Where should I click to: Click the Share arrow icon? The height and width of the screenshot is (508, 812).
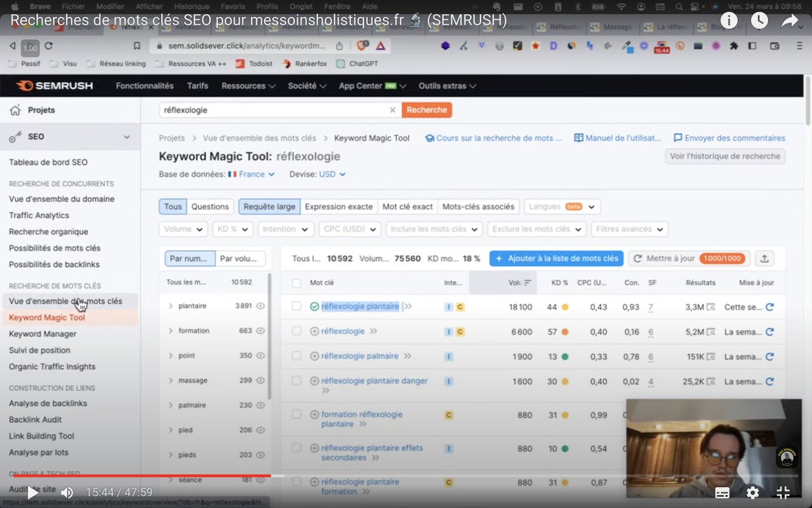[x=790, y=20]
